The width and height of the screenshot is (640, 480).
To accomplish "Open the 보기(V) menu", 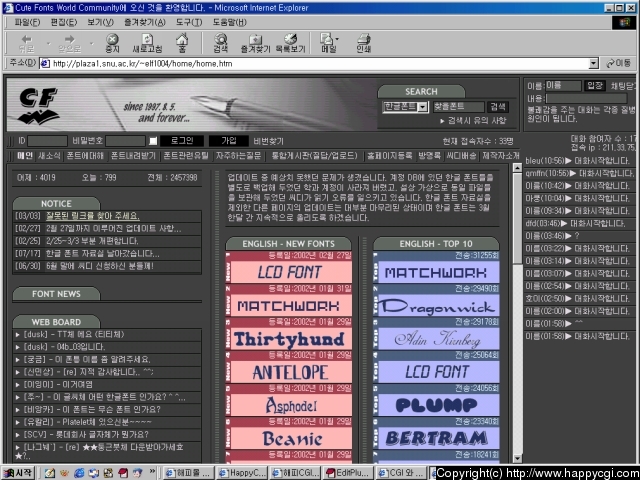I will point(100,22).
